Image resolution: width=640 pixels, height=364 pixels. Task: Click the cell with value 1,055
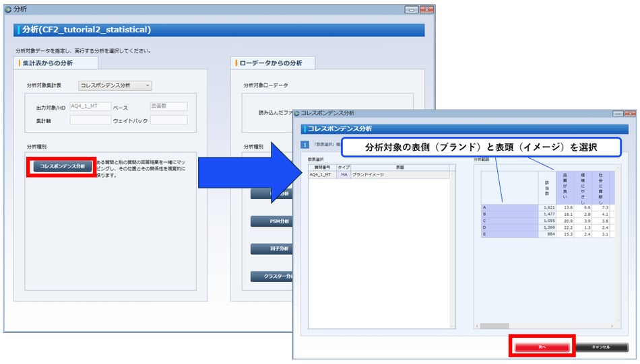coord(547,221)
